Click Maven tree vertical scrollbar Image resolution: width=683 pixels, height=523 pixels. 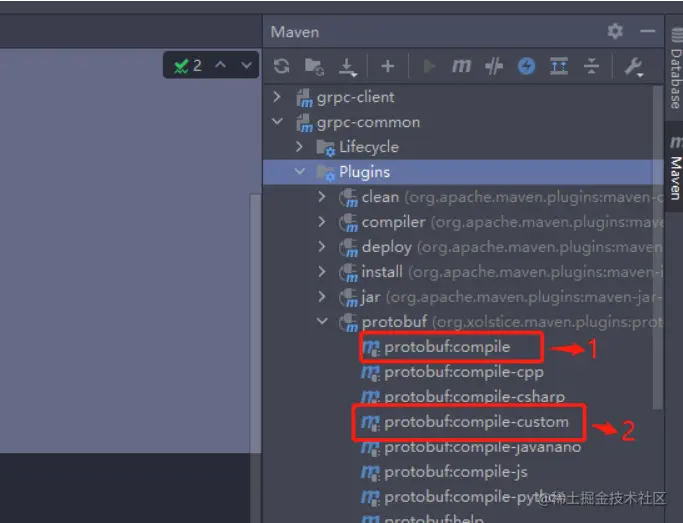(657, 247)
